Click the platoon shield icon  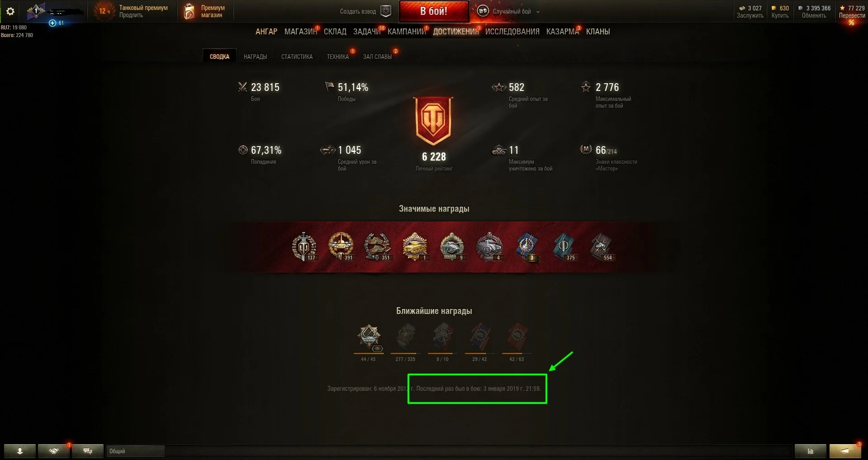[386, 11]
